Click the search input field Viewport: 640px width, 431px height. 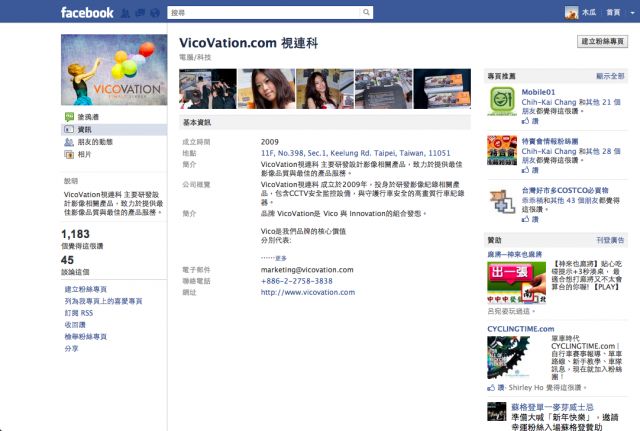(x=264, y=13)
